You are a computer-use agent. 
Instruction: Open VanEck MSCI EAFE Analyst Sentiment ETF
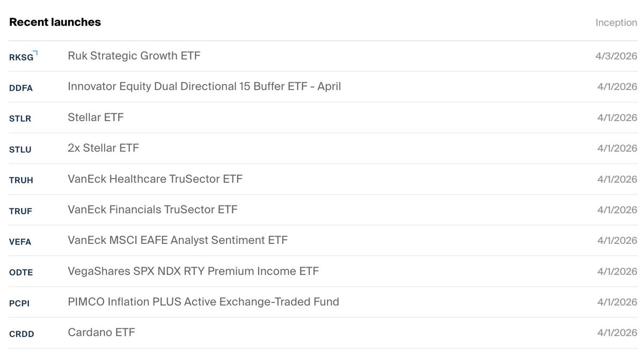click(x=178, y=240)
